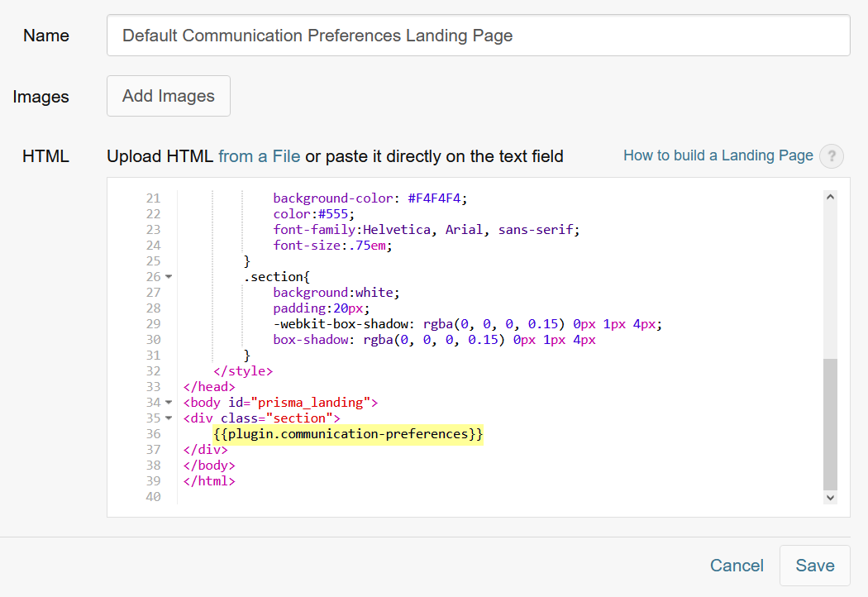Click the font-family Helvetica line

(x=427, y=229)
